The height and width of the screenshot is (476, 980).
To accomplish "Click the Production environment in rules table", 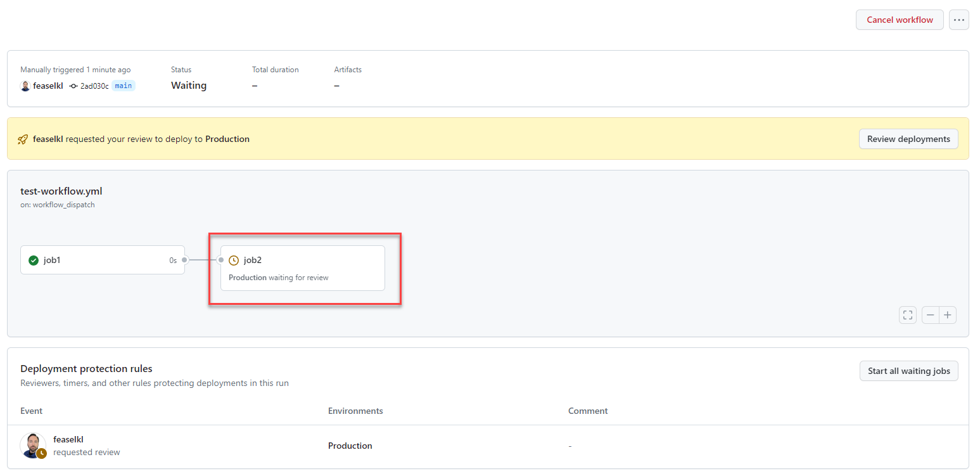I will [350, 446].
